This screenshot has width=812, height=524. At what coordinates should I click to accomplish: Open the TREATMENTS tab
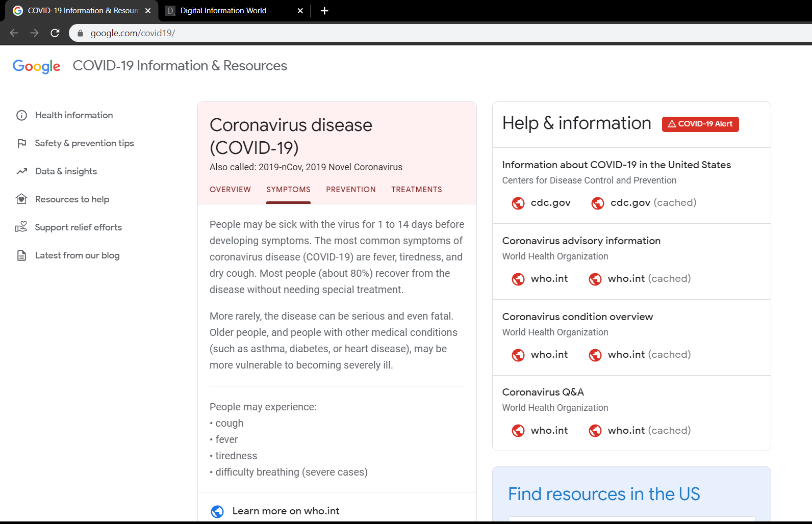(417, 190)
